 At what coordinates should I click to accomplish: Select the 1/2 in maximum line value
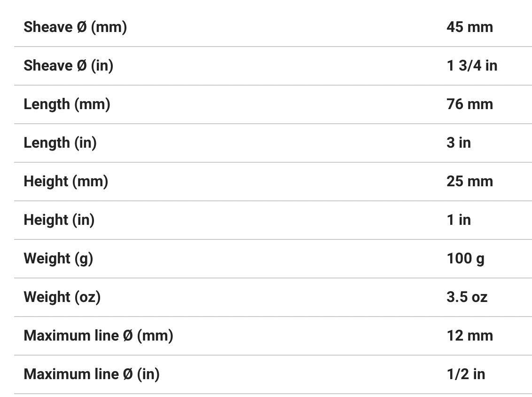tap(466, 374)
